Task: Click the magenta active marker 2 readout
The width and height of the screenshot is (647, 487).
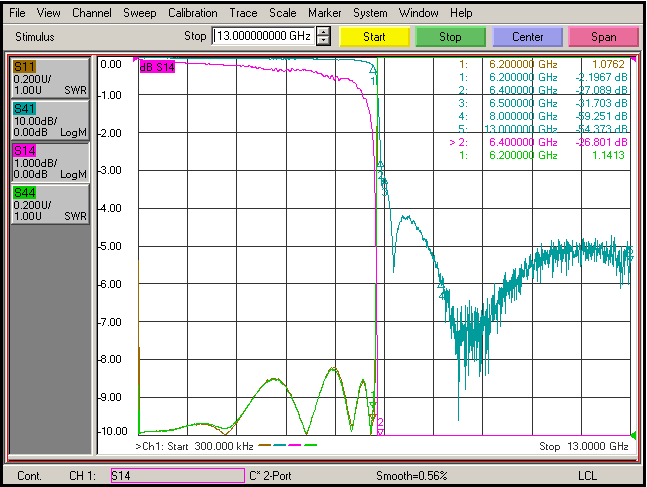Action: 538,142
